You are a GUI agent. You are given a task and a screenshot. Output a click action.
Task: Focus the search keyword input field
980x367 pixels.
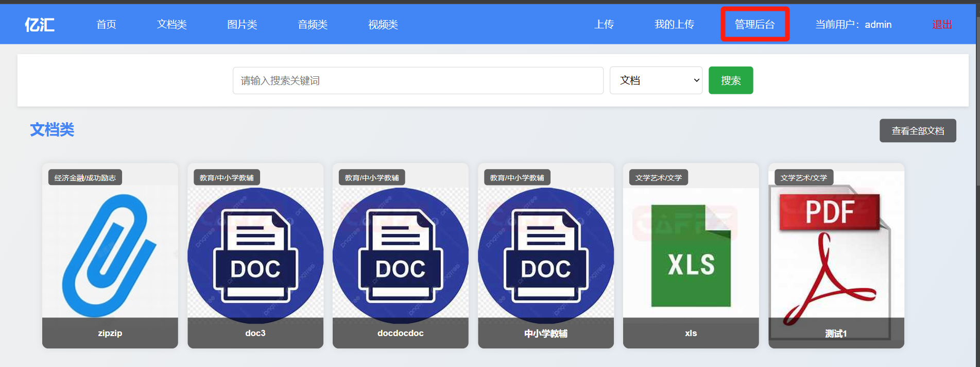[x=418, y=80]
